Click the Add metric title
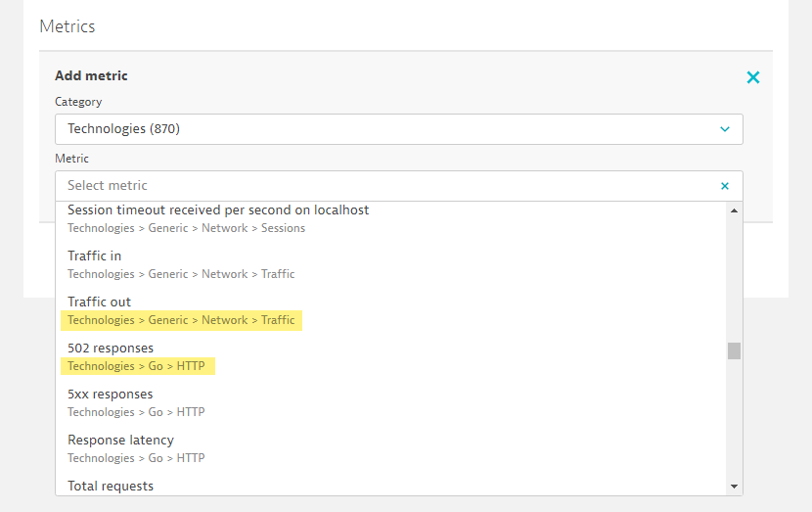The width and height of the screenshot is (812, 512). 91,75
